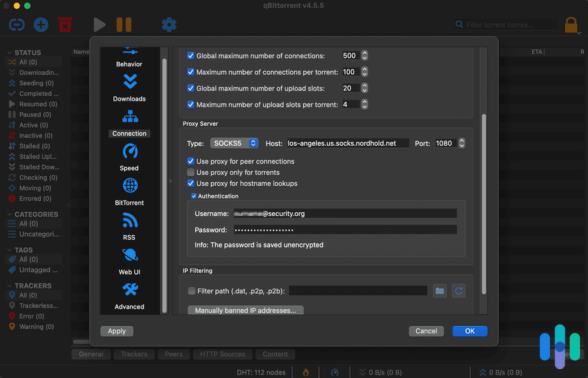The width and height of the screenshot is (588, 378).
Task: Click the delete torrent trash icon
Action: coord(65,25)
